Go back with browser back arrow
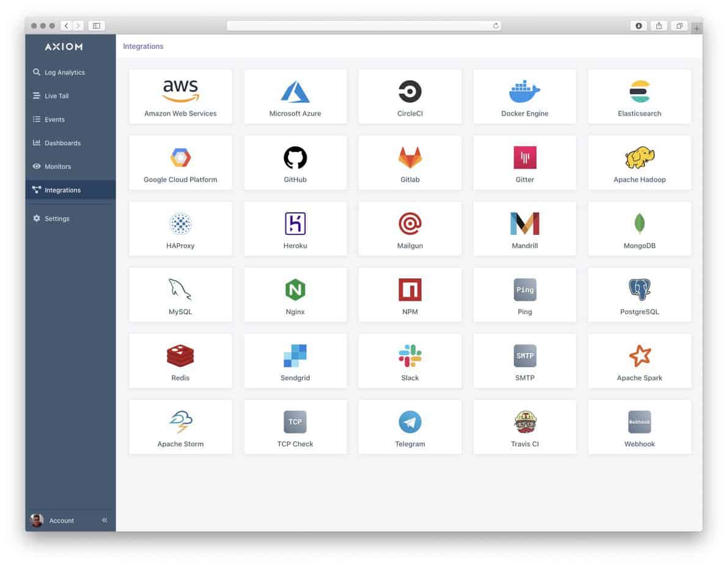Viewport: 728px width, 565px height. [x=67, y=26]
